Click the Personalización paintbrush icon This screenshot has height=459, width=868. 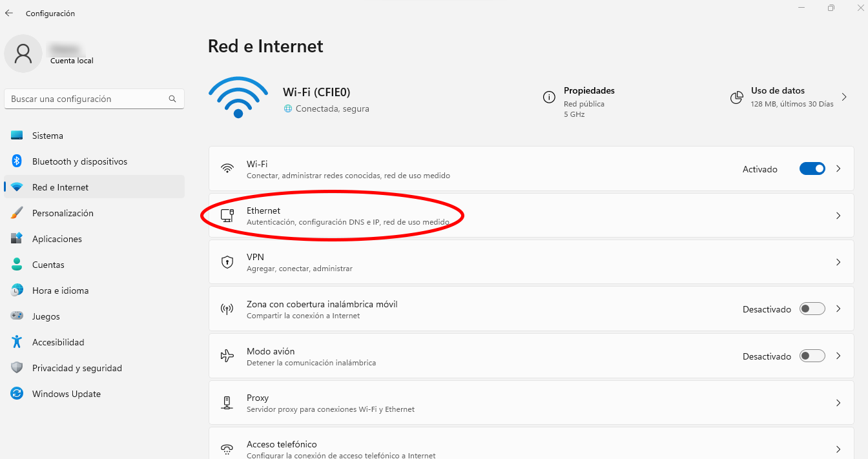click(17, 213)
